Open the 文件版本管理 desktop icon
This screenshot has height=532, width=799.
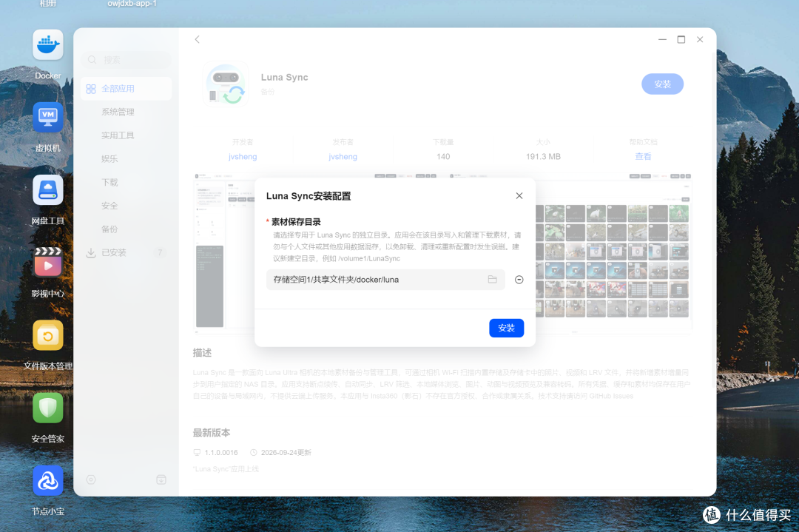pyautogui.click(x=48, y=335)
